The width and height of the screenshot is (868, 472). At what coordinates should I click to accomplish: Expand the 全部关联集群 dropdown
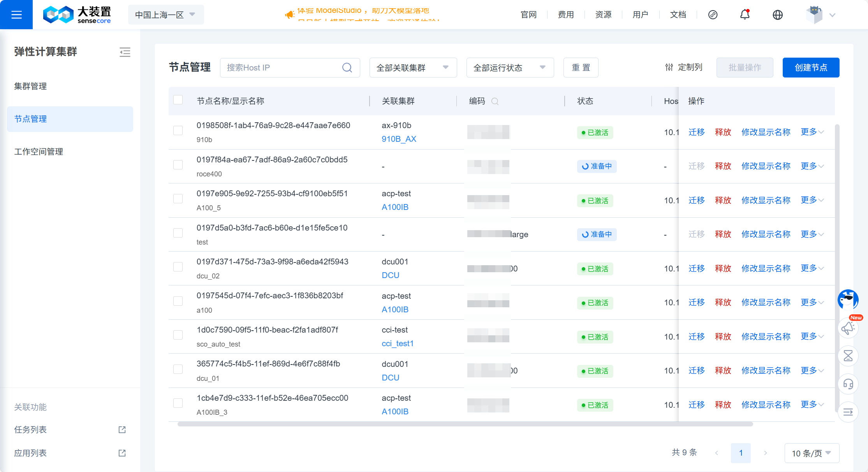click(x=413, y=68)
